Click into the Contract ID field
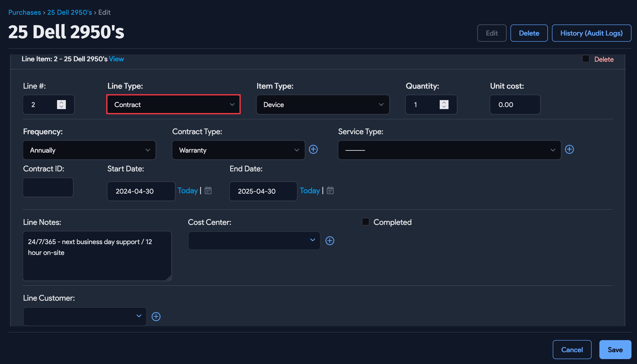Screen dimensions: 637x364 point(48,188)
